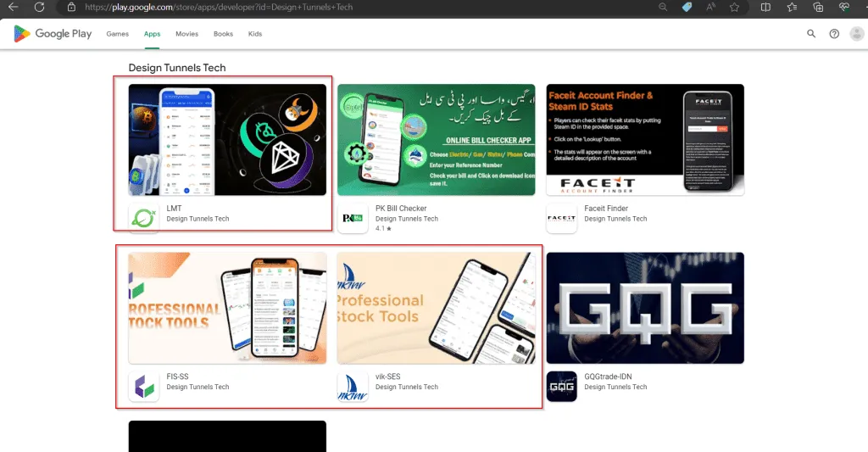The width and height of the screenshot is (868, 452).
Task: Switch to the Games tab
Action: [118, 34]
